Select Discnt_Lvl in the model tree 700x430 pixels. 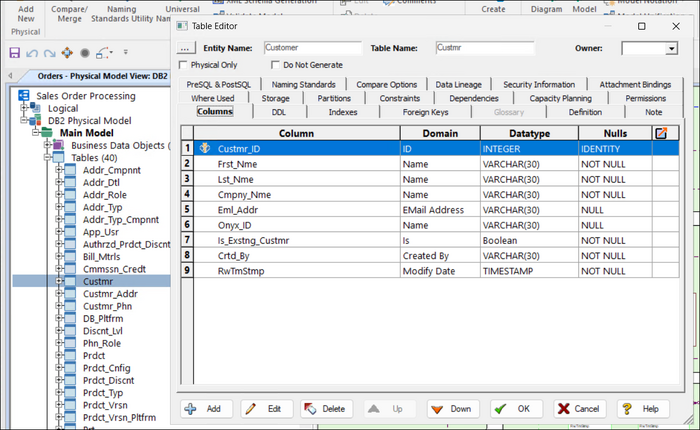tap(103, 331)
